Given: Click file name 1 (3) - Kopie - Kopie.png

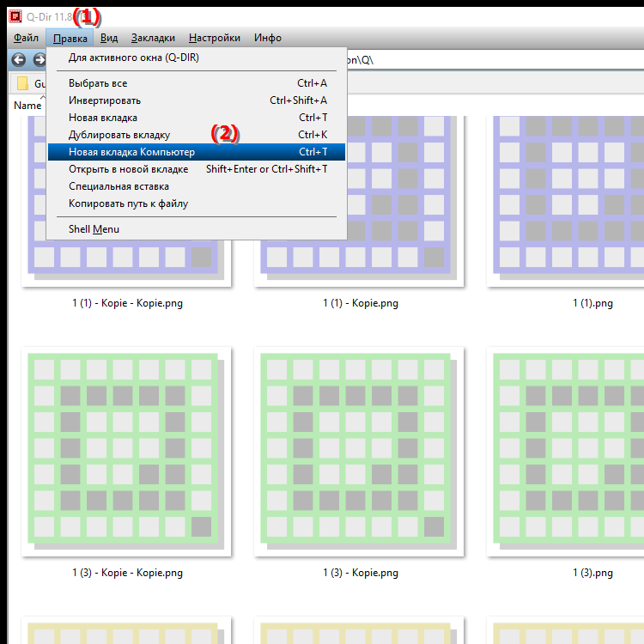Looking at the screenshot, I should pos(127,573).
